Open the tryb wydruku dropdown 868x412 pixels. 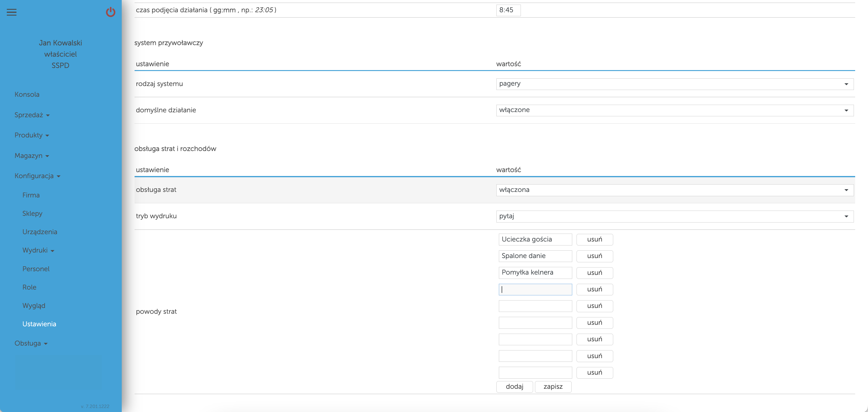pyautogui.click(x=674, y=216)
